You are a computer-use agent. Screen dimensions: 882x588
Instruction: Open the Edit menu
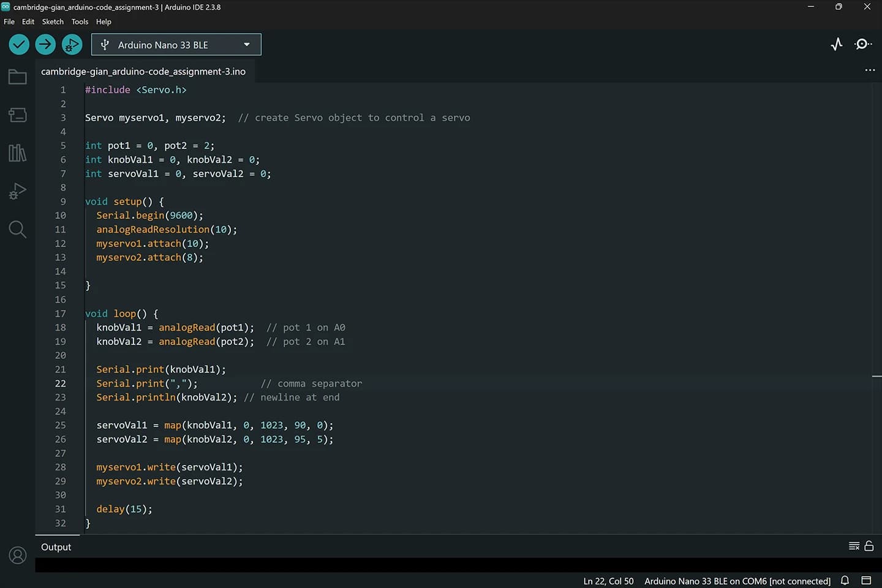pos(28,21)
